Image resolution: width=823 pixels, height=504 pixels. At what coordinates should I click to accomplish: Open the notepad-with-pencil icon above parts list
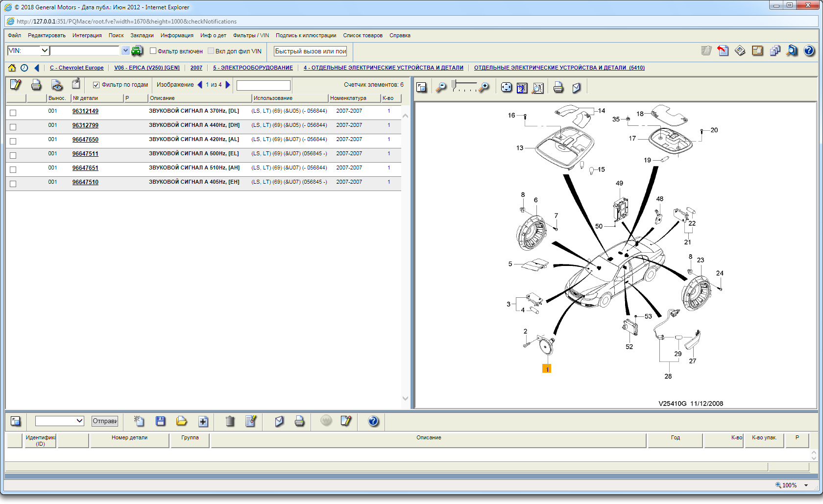click(x=16, y=85)
